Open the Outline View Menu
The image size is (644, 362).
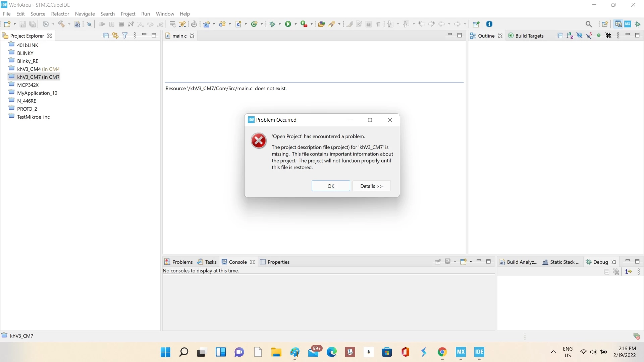coord(618,36)
